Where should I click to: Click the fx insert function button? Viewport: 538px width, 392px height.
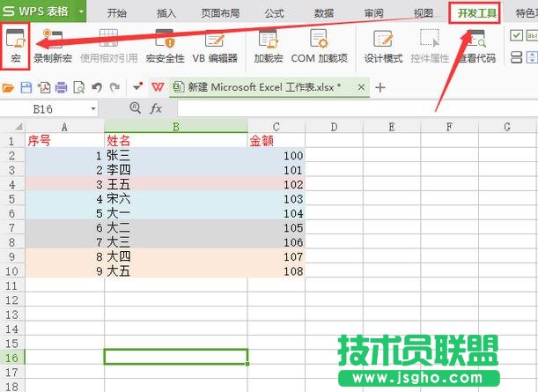point(156,108)
